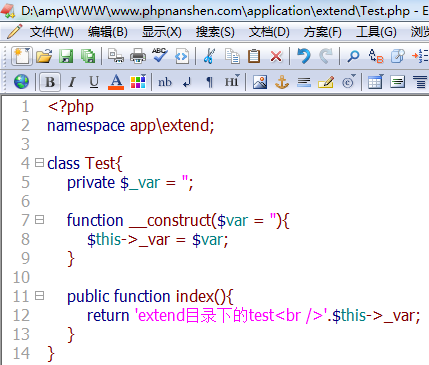429x365 pixels.
Task: Click the Save file floppy icon
Action: click(66, 56)
